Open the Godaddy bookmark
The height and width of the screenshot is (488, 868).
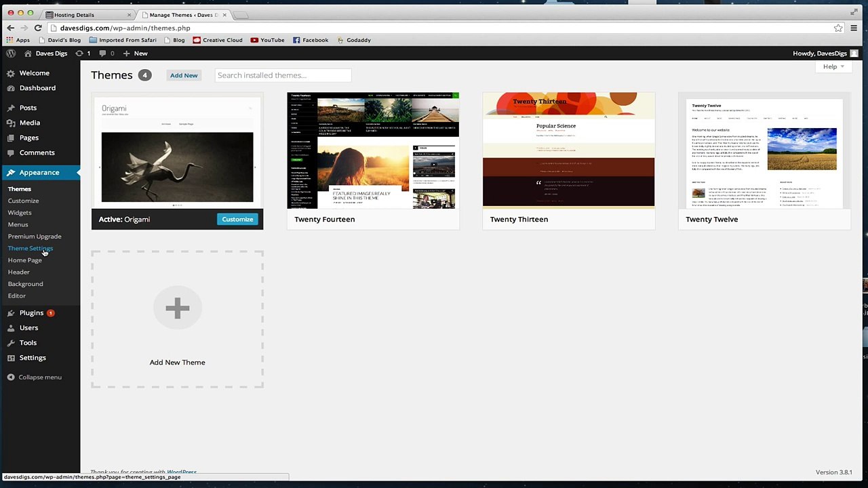[354, 40]
